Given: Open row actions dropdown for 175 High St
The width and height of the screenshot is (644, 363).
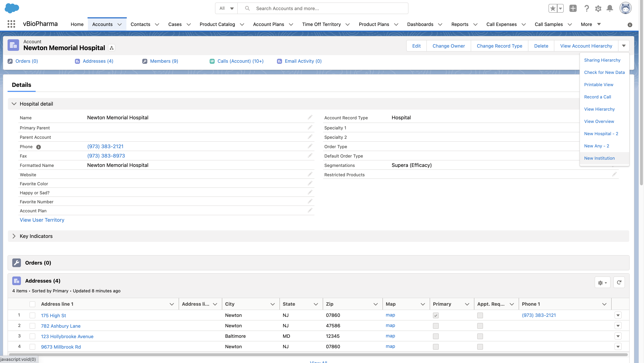Looking at the screenshot, I should click(618, 315).
